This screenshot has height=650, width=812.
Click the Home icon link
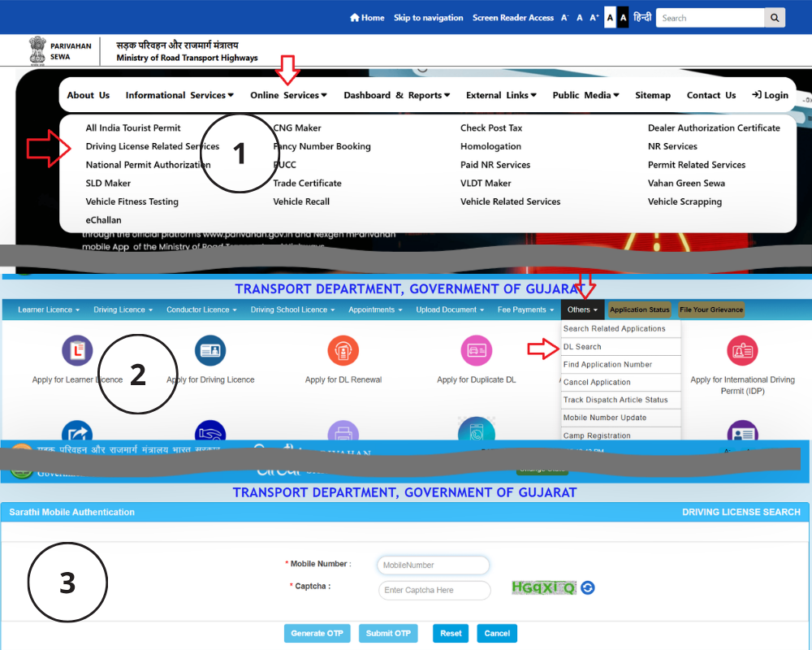(367, 18)
